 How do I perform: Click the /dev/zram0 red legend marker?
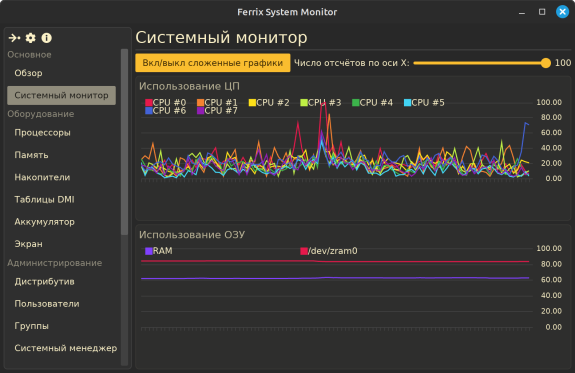coord(304,251)
